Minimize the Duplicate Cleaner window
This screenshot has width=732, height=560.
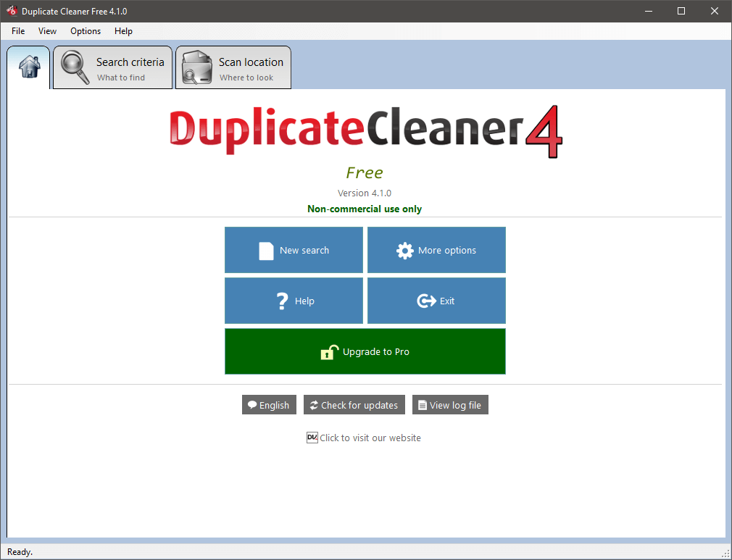(649, 11)
